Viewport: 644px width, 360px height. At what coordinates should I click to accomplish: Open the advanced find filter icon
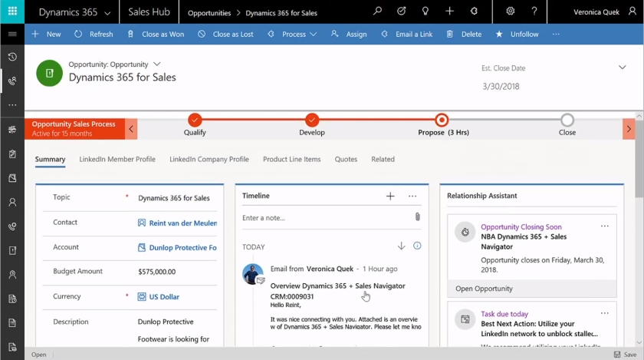tap(474, 11)
